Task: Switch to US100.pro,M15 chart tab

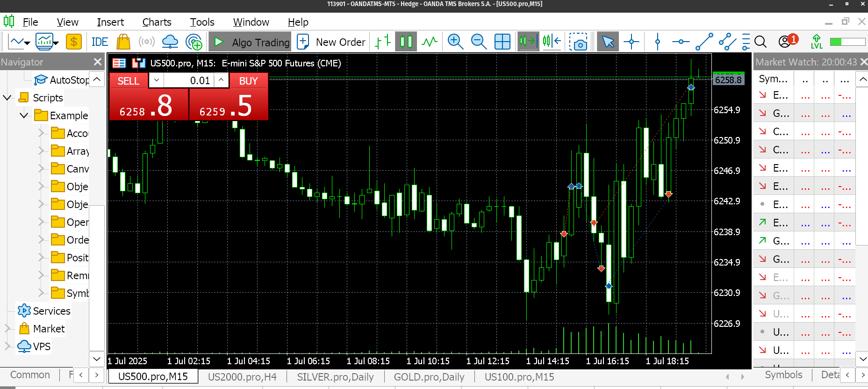Action: click(519, 377)
